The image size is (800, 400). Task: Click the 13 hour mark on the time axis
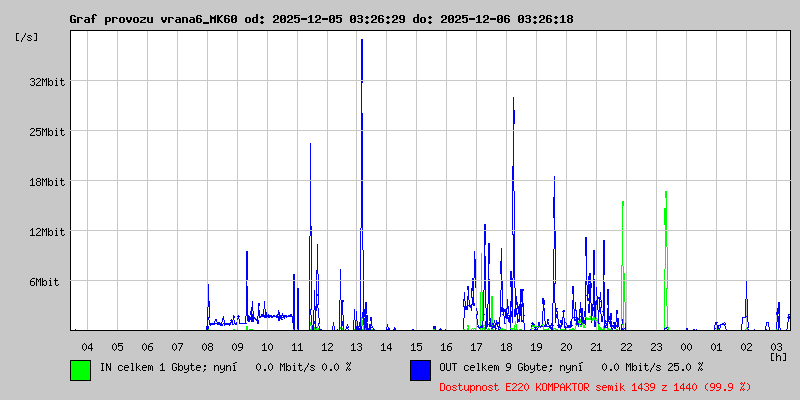pyautogui.click(x=357, y=346)
